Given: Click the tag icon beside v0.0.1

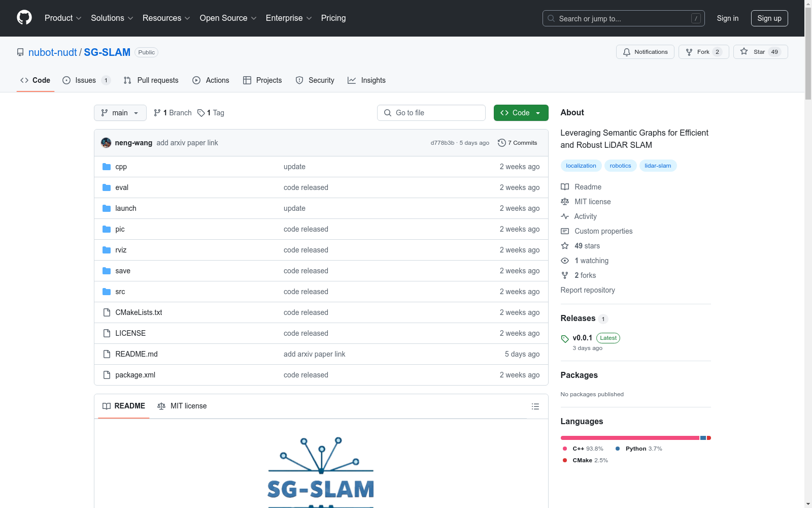Looking at the screenshot, I should (565, 339).
